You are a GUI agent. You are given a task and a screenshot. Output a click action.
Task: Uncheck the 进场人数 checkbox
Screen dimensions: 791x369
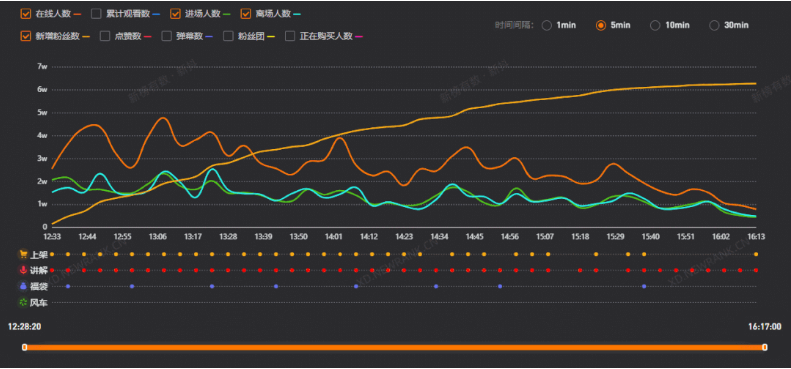tap(176, 14)
